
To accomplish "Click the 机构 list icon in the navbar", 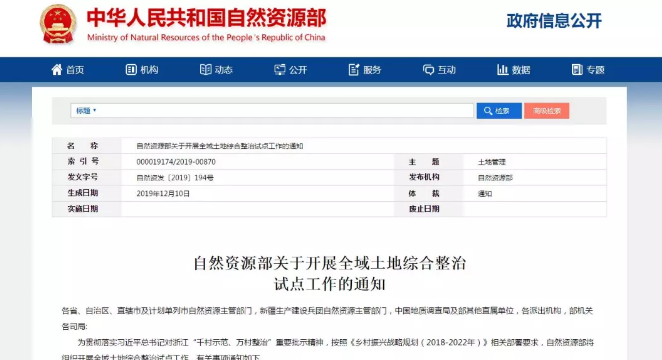I will [131, 70].
